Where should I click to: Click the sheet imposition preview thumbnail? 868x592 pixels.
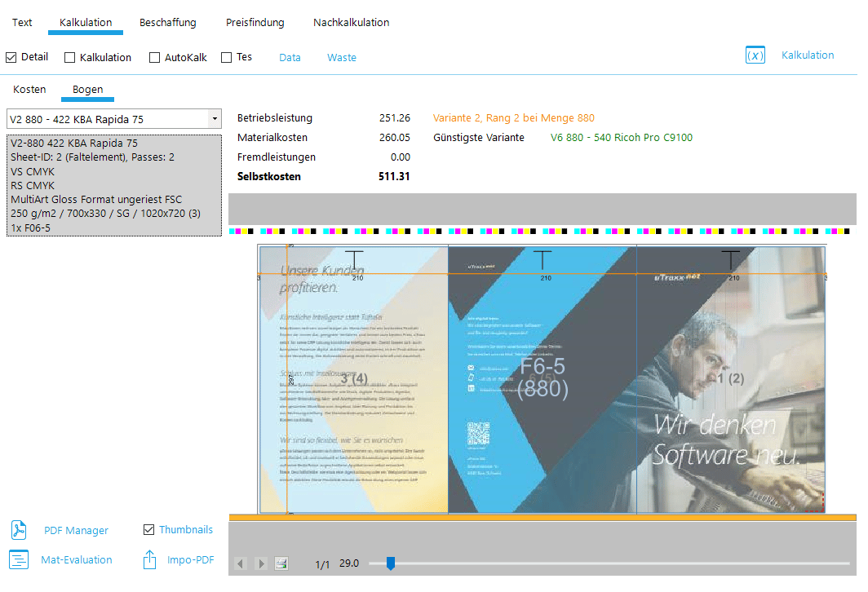click(542, 379)
